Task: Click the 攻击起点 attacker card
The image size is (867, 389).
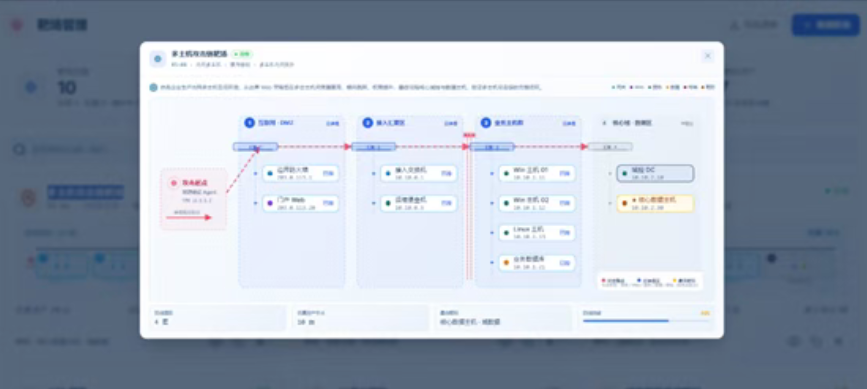Action: pyautogui.click(x=194, y=199)
